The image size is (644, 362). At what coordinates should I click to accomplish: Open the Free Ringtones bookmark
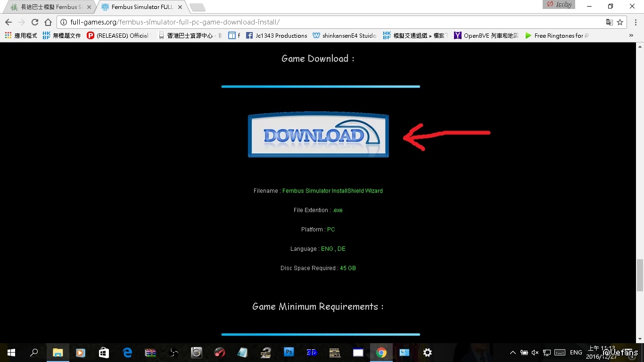557,35
